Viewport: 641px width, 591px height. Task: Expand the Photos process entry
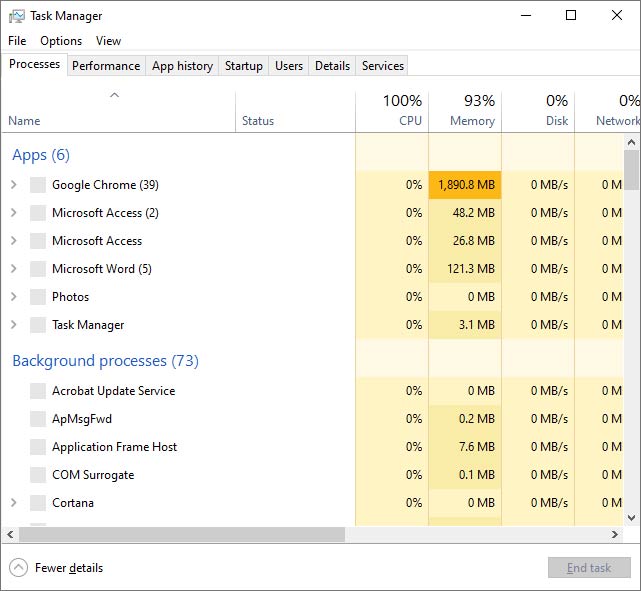[x=13, y=297]
